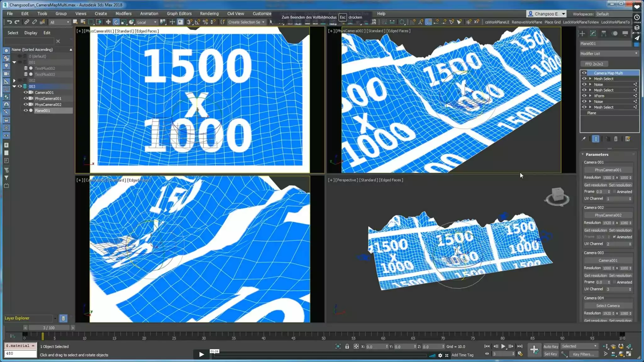Open the Local reference coordinate dropdown
The height and width of the screenshot is (362, 644).
click(x=147, y=22)
